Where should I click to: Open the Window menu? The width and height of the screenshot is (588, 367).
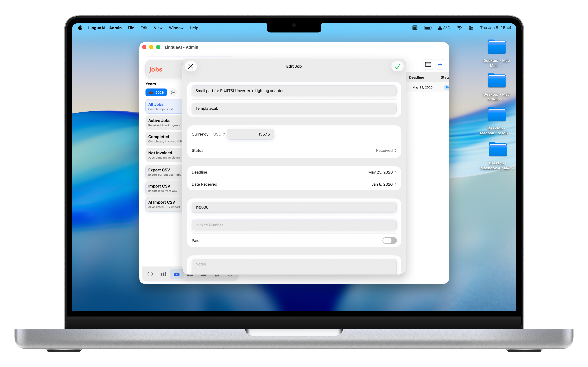176,28
